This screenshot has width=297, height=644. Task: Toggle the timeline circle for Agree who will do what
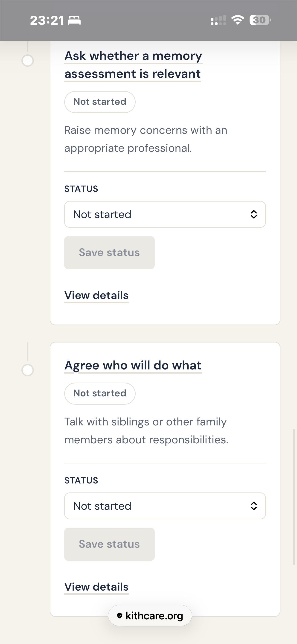pyautogui.click(x=27, y=370)
